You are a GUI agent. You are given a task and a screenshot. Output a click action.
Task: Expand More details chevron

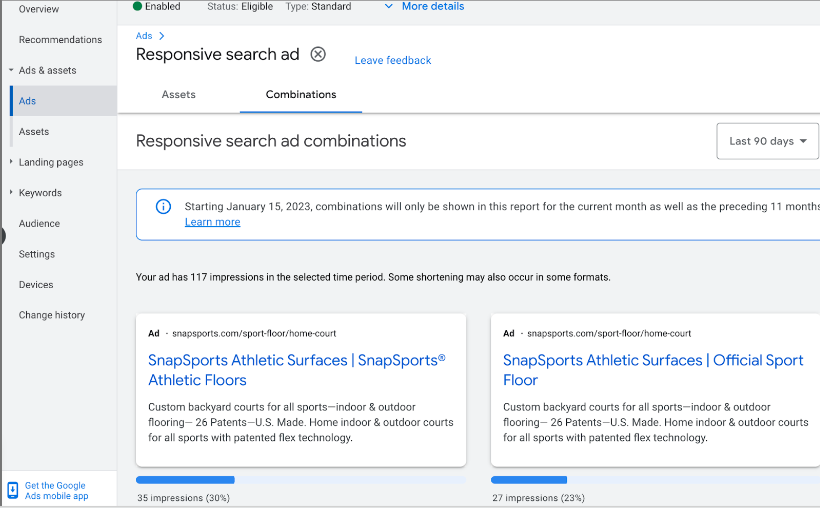[389, 6]
